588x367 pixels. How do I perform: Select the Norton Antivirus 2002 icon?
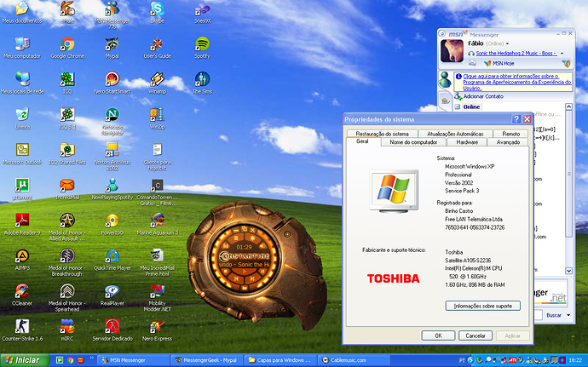pyautogui.click(x=112, y=157)
